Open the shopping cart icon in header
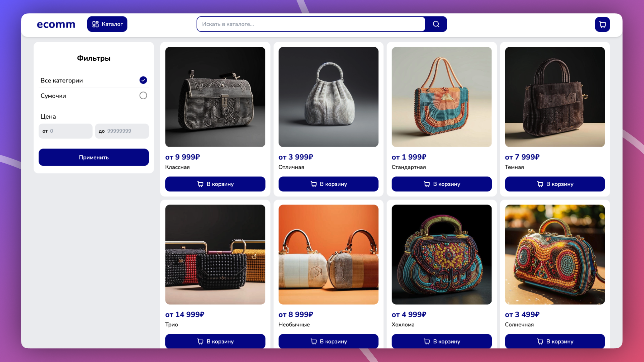Screen dimensions: 644x362 tap(602, 24)
